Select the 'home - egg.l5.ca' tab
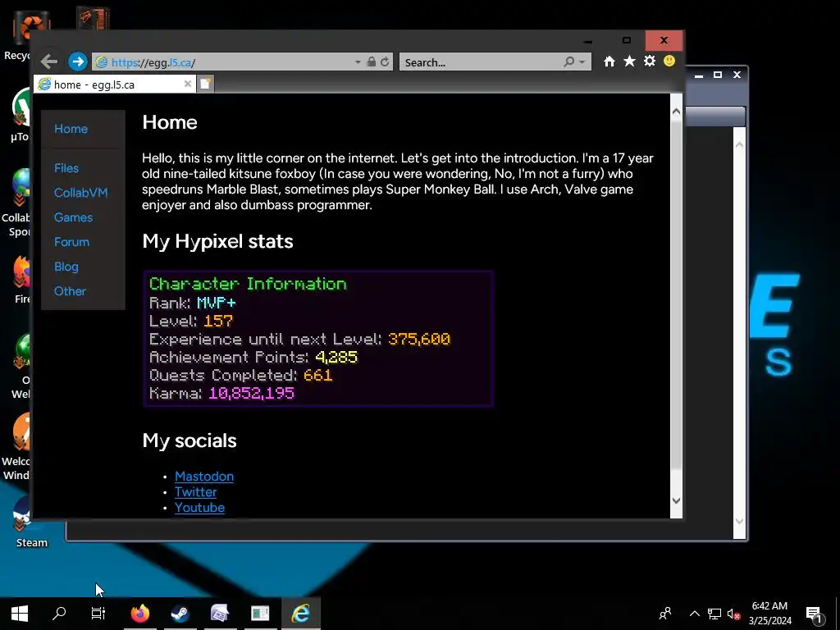 115,84
